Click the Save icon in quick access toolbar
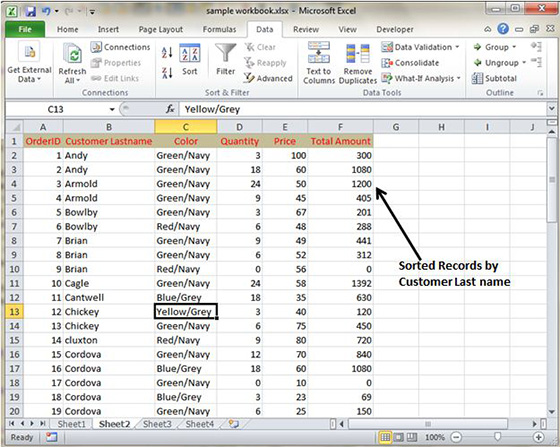The width and height of the screenshot is (560, 447). pyautogui.click(x=30, y=11)
